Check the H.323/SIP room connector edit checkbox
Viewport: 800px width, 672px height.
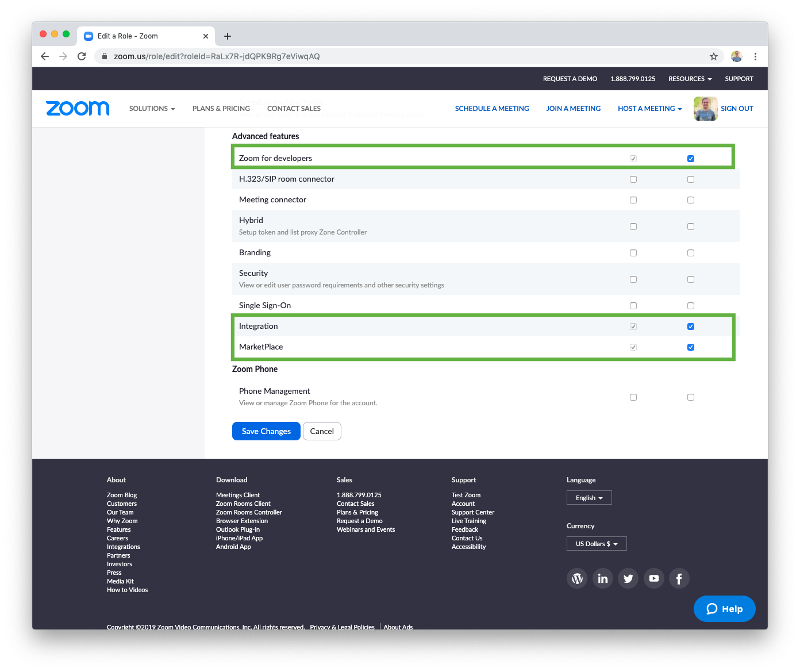(691, 179)
